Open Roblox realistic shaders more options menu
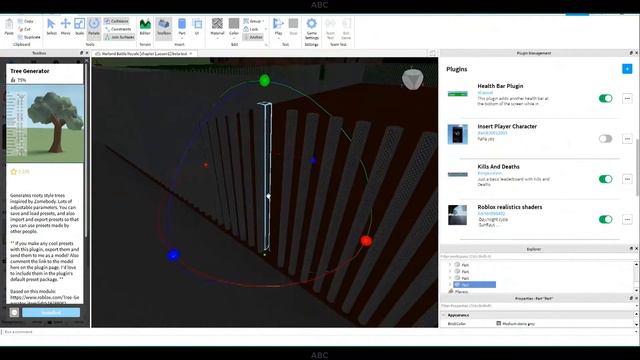The width and height of the screenshot is (640, 360). click(x=627, y=220)
